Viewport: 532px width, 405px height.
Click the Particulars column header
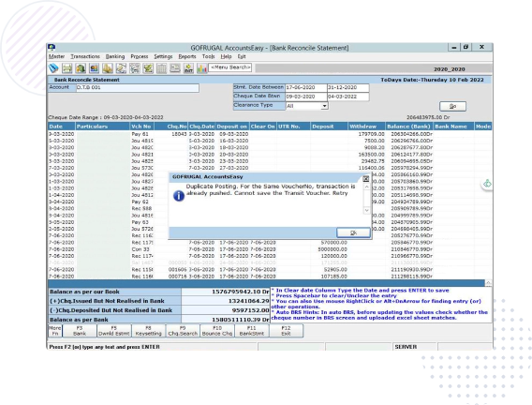pos(103,127)
